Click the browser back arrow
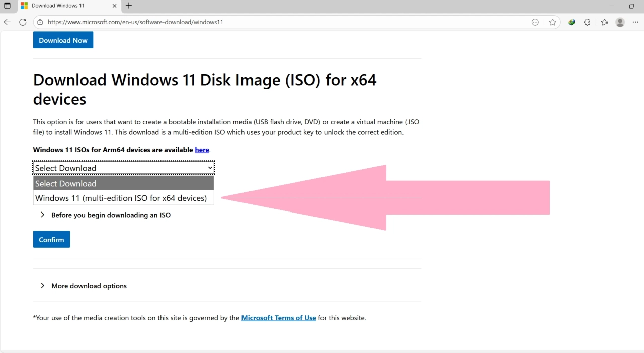 [x=7, y=22]
